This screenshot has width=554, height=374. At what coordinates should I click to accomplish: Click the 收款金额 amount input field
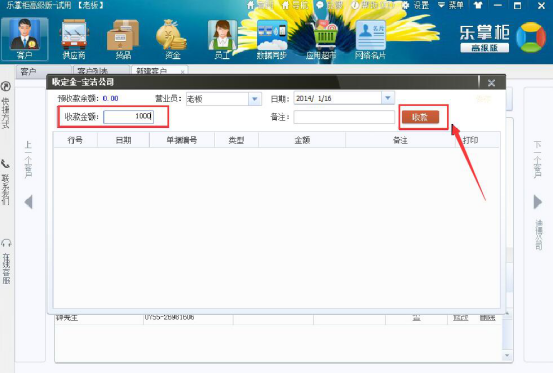coord(129,117)
